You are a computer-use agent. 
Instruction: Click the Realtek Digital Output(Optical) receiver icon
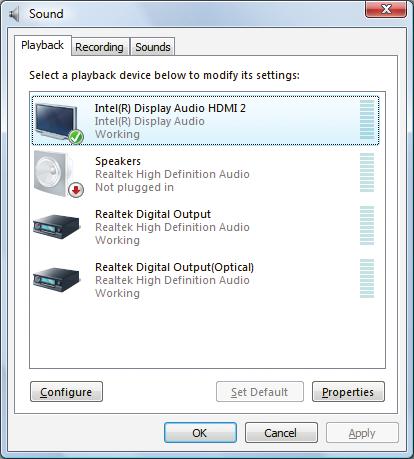pyautogui.click(x=57, y=280)
